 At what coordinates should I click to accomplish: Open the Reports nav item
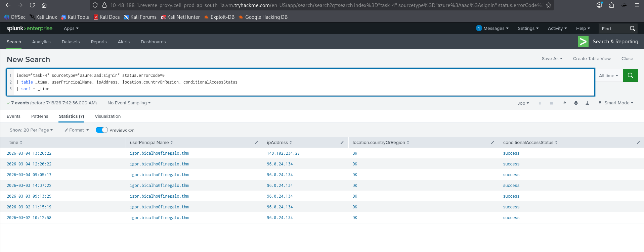(x=99, y=42)
